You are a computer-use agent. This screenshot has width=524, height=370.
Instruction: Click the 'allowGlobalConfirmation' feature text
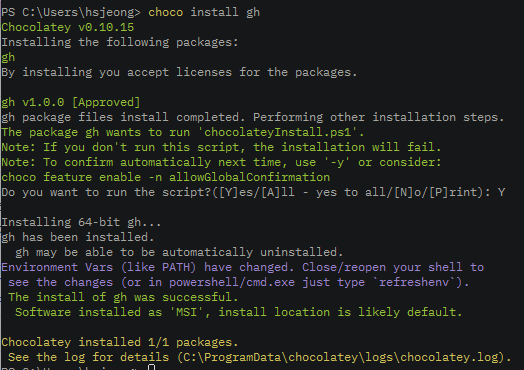click(x=249, y=177)
